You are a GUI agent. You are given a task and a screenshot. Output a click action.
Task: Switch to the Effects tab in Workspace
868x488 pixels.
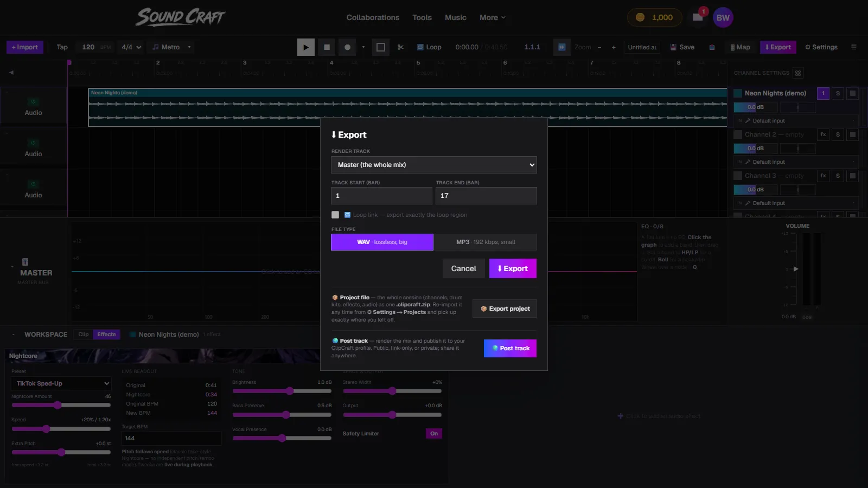coord(106,335)
